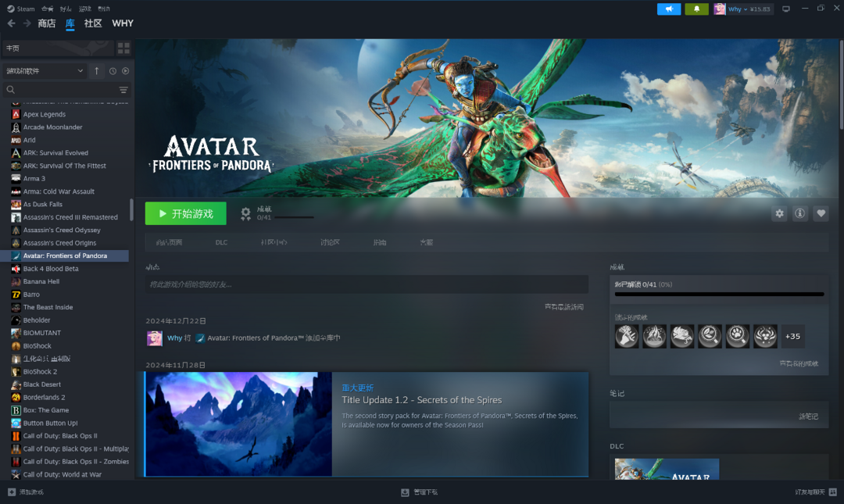Click achievements gear icon near play button
Screen dimensions: 844x504
point(245,214)
